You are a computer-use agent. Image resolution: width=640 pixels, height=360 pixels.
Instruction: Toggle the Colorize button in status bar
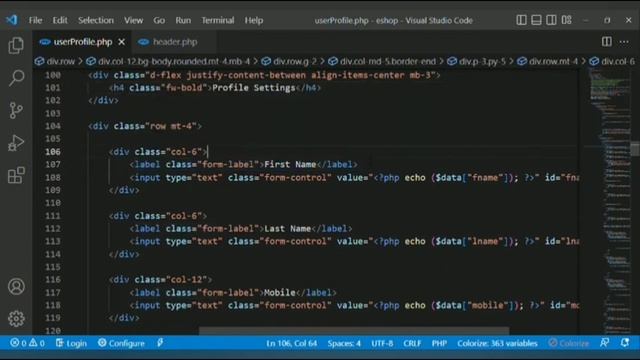coord(569,343)
